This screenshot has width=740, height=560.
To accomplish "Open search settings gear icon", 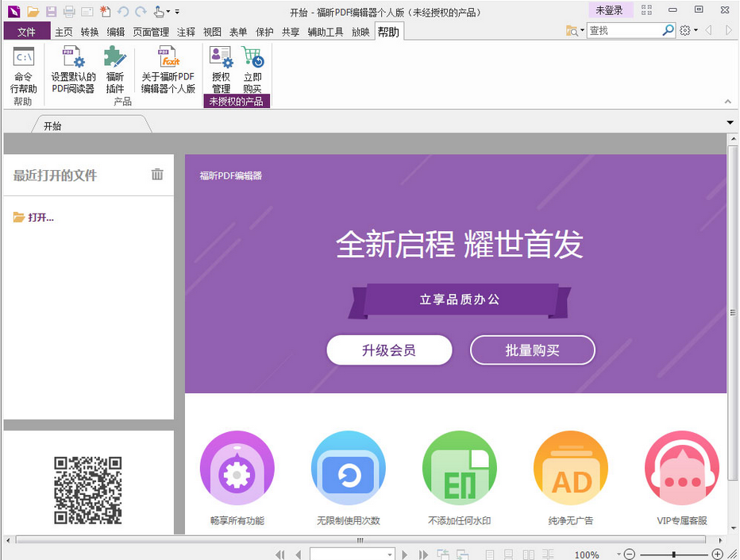I will pos(684,31).
